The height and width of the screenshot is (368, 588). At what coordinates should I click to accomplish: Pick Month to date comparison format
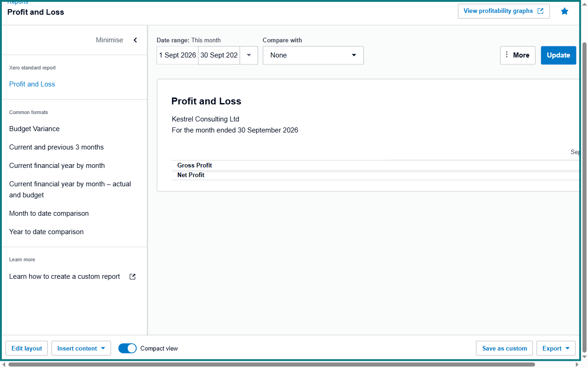[49, 213]
